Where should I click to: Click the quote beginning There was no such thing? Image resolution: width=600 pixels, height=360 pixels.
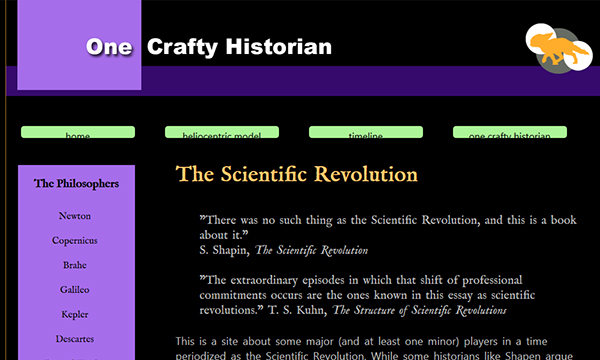click(388, 227)
